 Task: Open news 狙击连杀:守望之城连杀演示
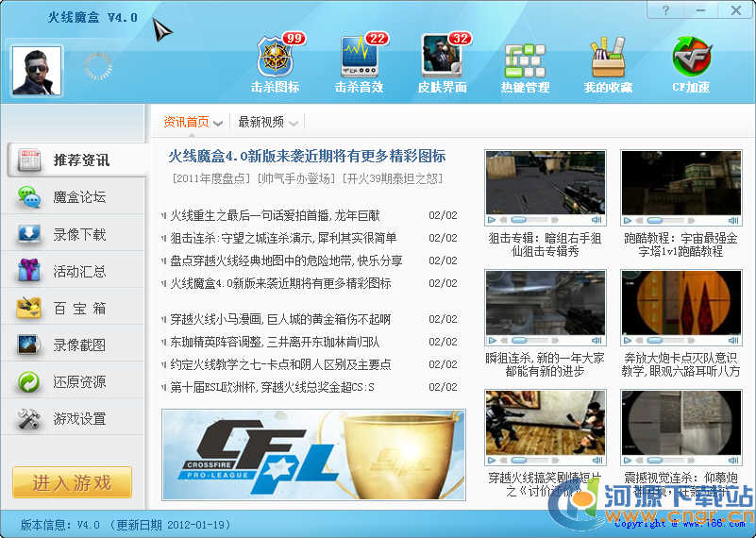point(283,238)
